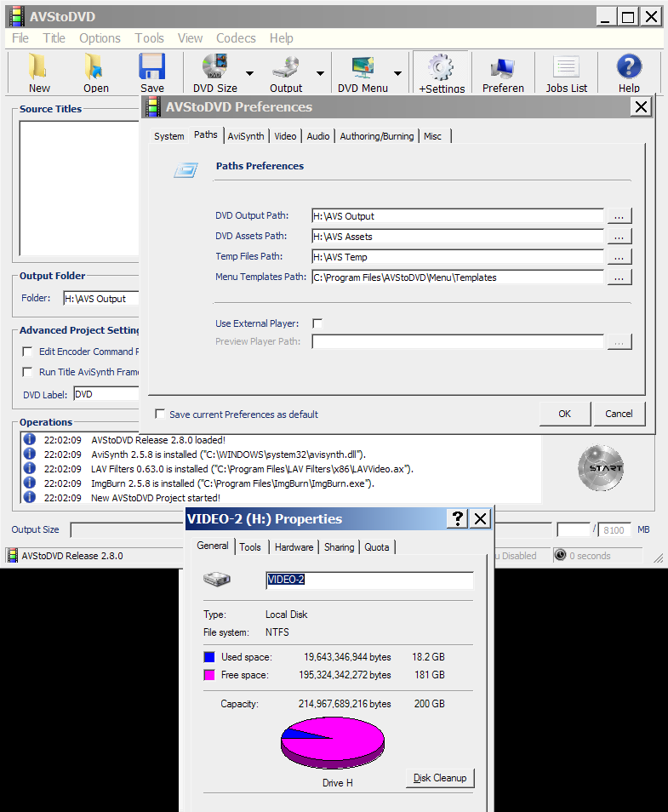668x812 pixels.
Task: Click the Temp Files Path text field
Action: [x=458, y=257]
